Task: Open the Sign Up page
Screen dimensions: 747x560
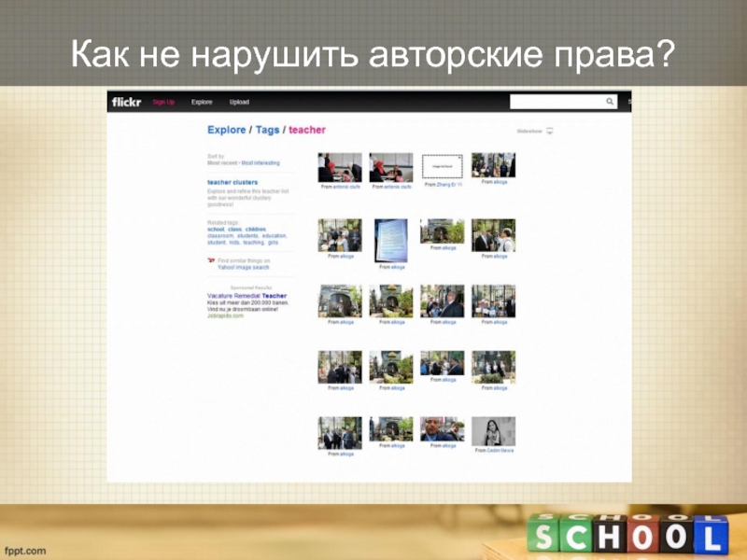Action: (163, 102)
